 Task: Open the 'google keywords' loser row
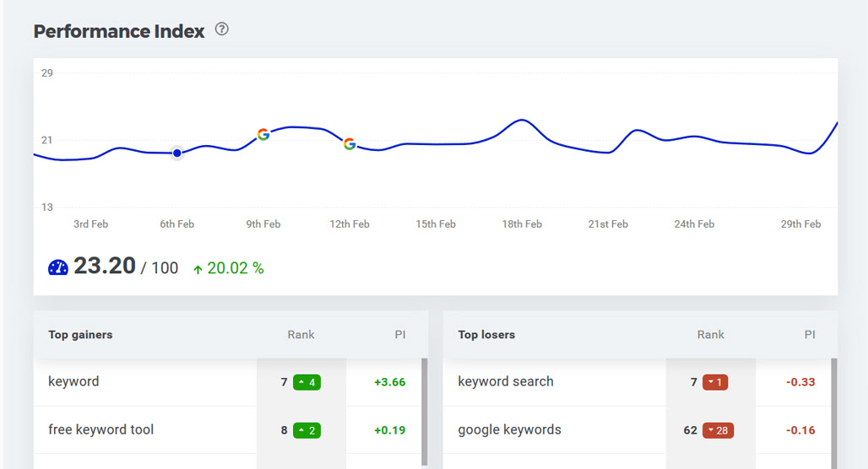coord(637,430)
